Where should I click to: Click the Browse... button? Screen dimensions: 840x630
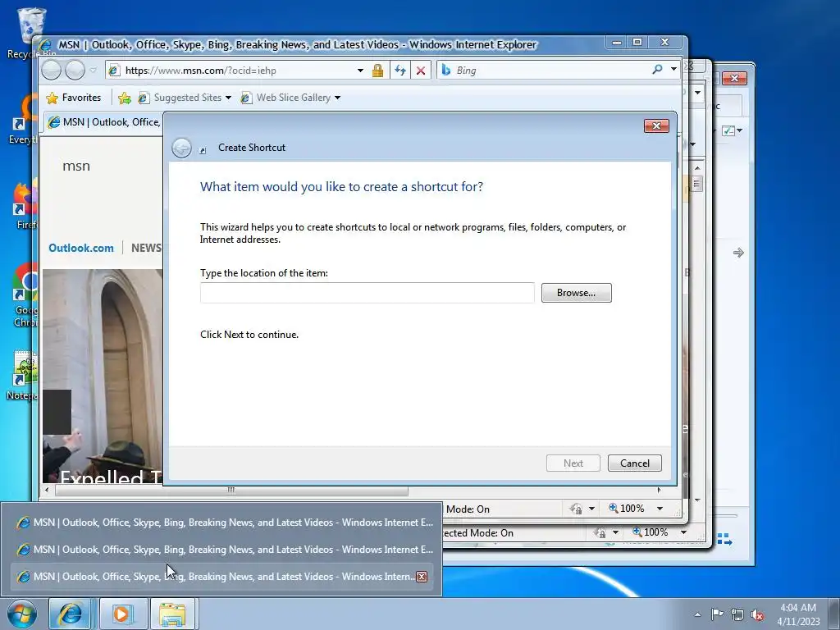pos(576,293)
